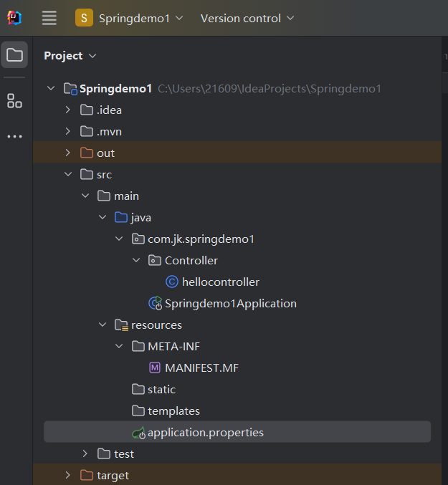Click the MANIFEST.MF file icon
The image size is (448, 485).
pos(155,368)
